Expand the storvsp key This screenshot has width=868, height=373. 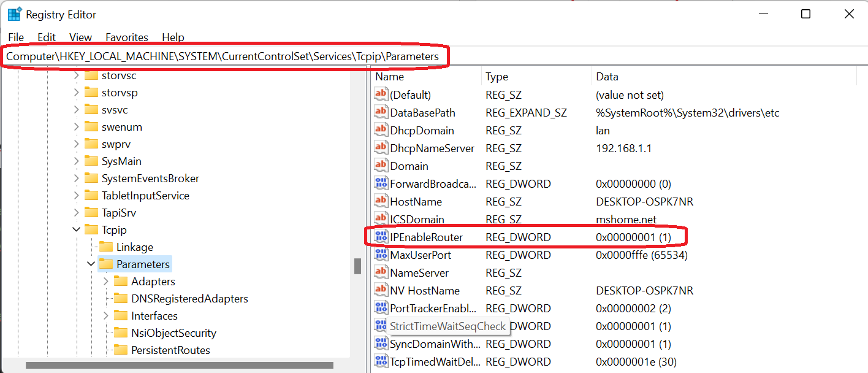point(76,93)
